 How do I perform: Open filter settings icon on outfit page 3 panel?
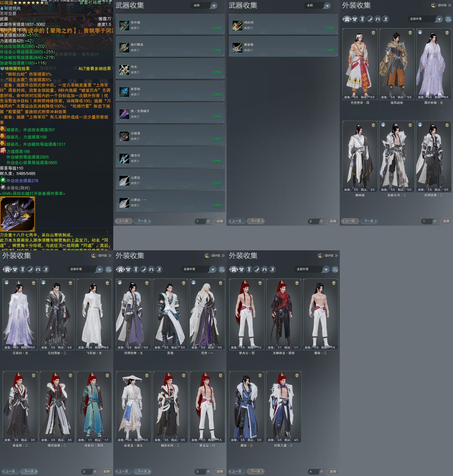pyautogui.click(x=222, y=269)
